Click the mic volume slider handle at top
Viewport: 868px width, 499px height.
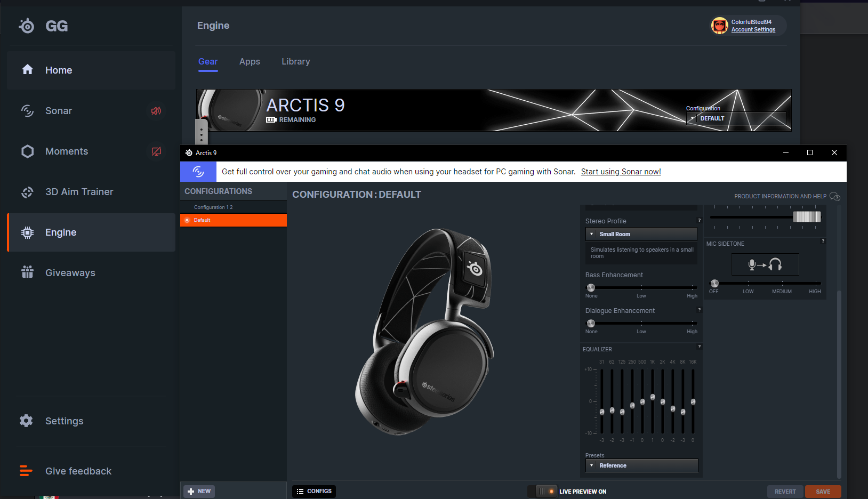pyautogui.click(x=807, y=216)
